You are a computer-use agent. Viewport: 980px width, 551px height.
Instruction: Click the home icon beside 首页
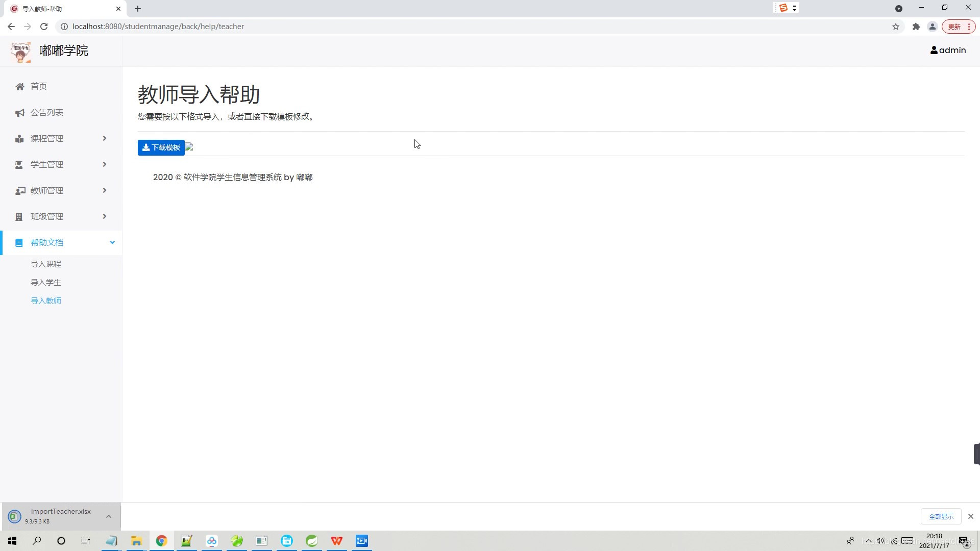pyautogui.click(x=19, y=87)
